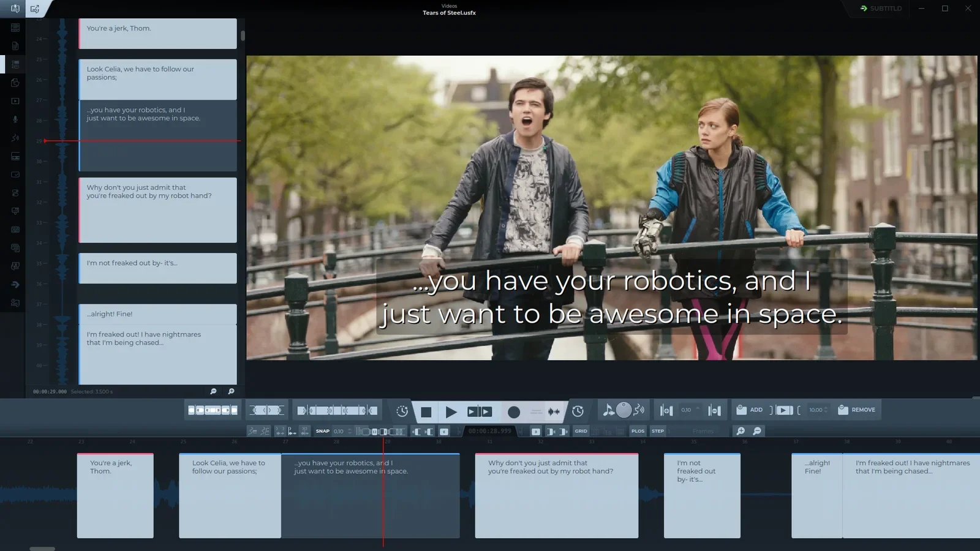Select timeline block "I'm not freaked out by- it's..."
980x551 pixels.
702,496
